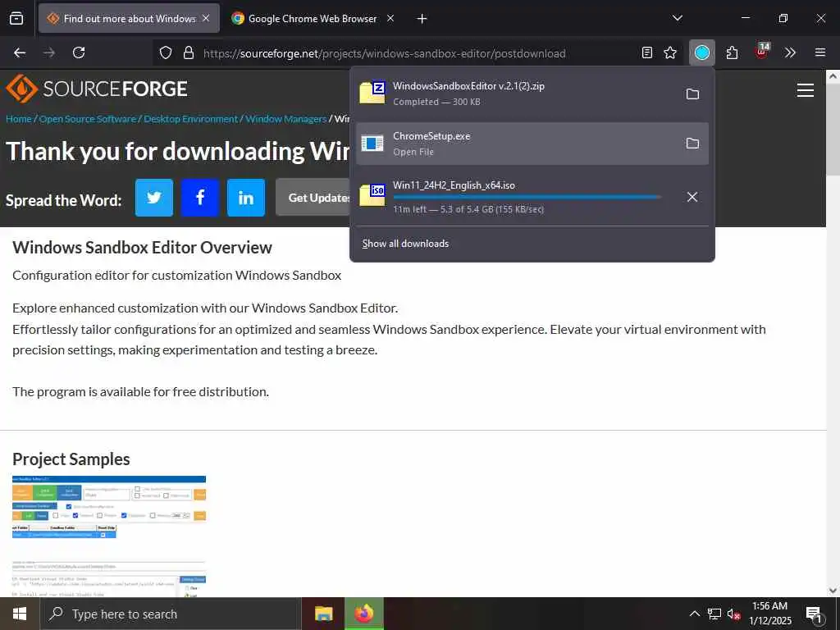The height and width of the screenshot is (630, 840).
Task: Click the ISO download progress bar
Action: [x=527, y=197]
